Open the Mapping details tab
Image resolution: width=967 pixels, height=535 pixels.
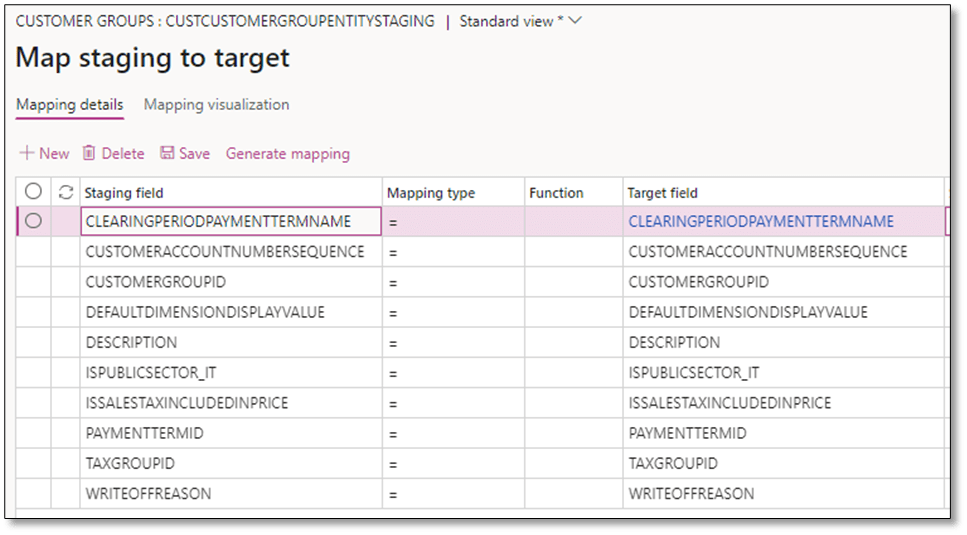pos(69,105)
